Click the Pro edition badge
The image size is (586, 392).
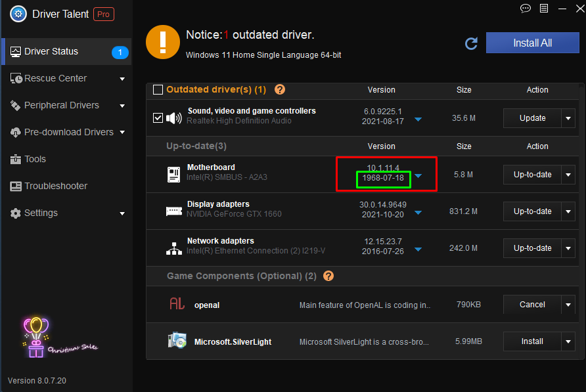(x=104, y=14)
